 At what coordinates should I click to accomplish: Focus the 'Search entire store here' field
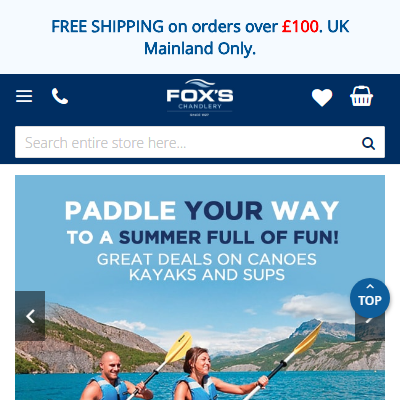click(x=188, y=142)
